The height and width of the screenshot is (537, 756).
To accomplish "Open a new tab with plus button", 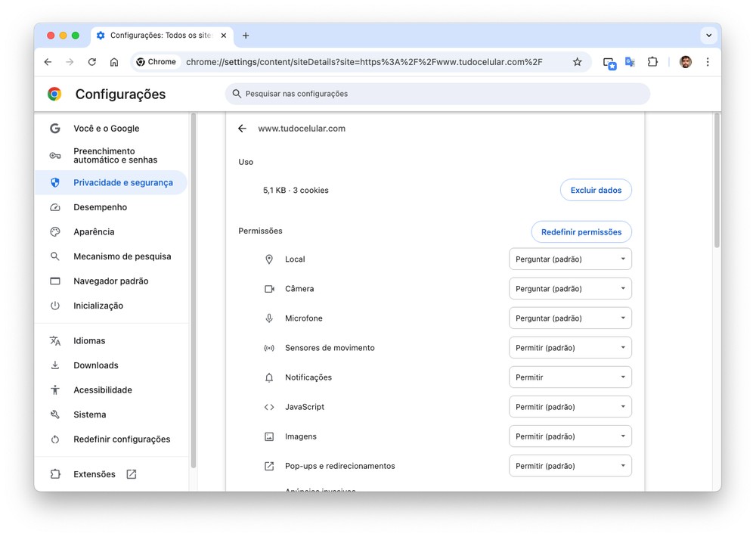I will pos(246,36).
